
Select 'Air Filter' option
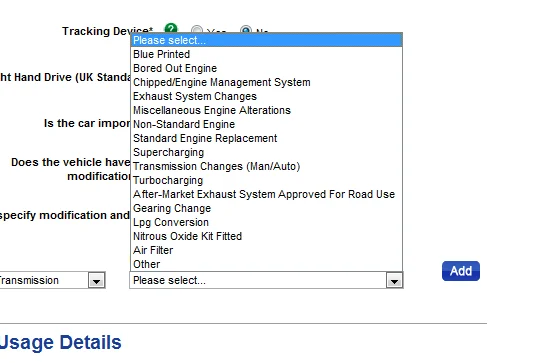pos(267,250)
